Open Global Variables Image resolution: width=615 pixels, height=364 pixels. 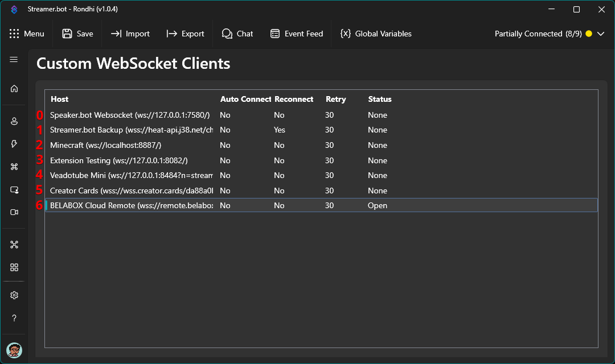tap(376, 34)
